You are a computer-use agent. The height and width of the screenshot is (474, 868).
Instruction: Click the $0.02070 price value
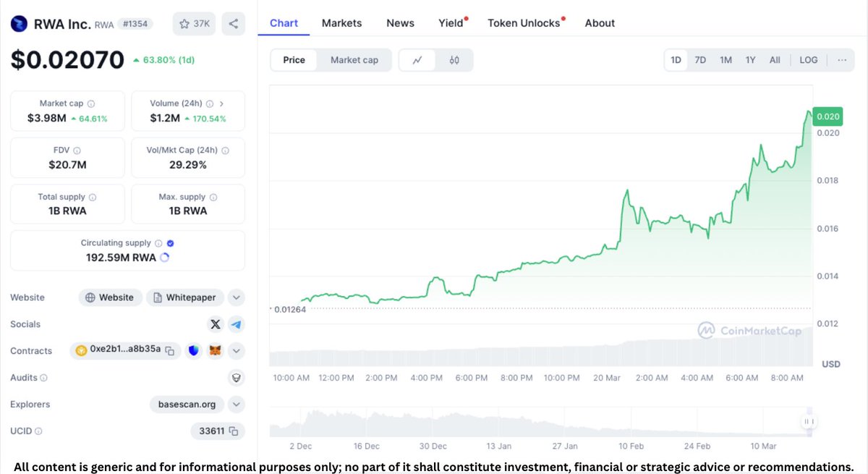pos(67,59)
